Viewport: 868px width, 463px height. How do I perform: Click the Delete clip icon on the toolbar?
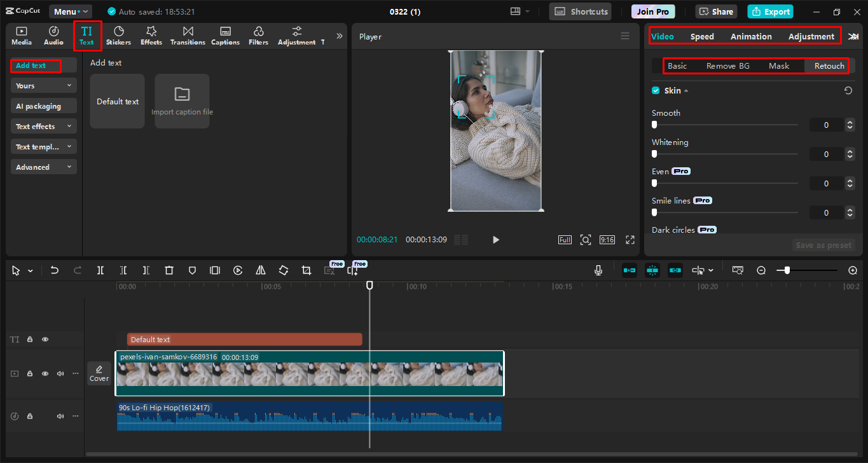169,270
